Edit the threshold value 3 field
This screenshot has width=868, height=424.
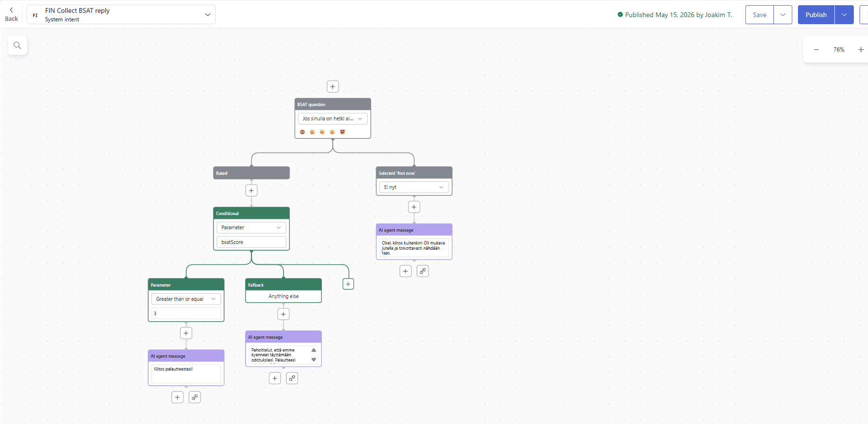click(x=186, y=314)
